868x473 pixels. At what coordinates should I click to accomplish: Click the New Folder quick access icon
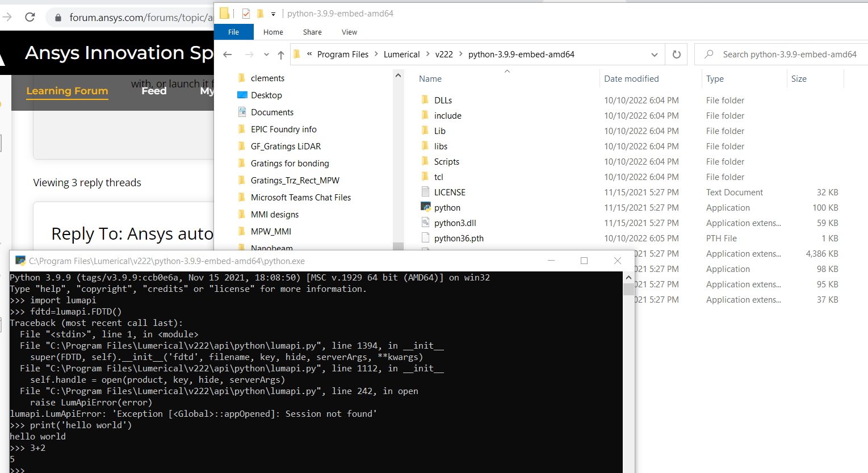pyautogui.click(x=261, y=14)
